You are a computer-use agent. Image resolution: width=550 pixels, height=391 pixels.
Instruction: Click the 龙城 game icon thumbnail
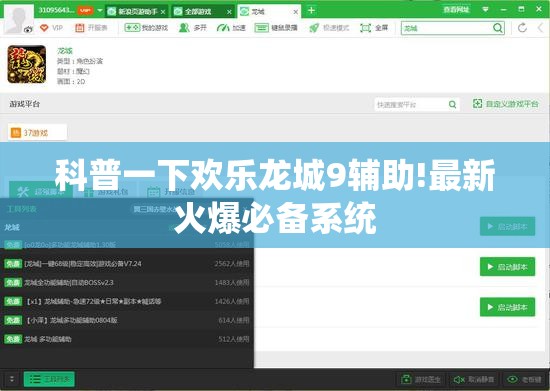pos(27,64)
